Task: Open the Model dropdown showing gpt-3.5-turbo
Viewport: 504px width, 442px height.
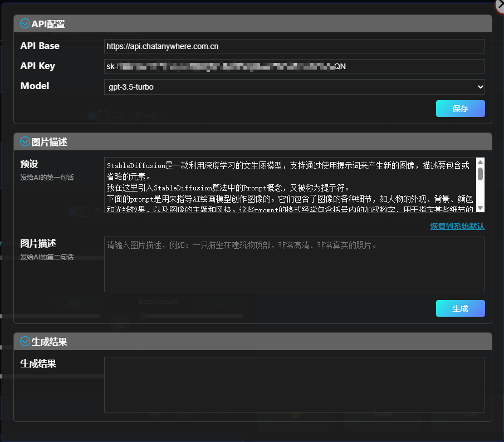Action: click(294, 87)
